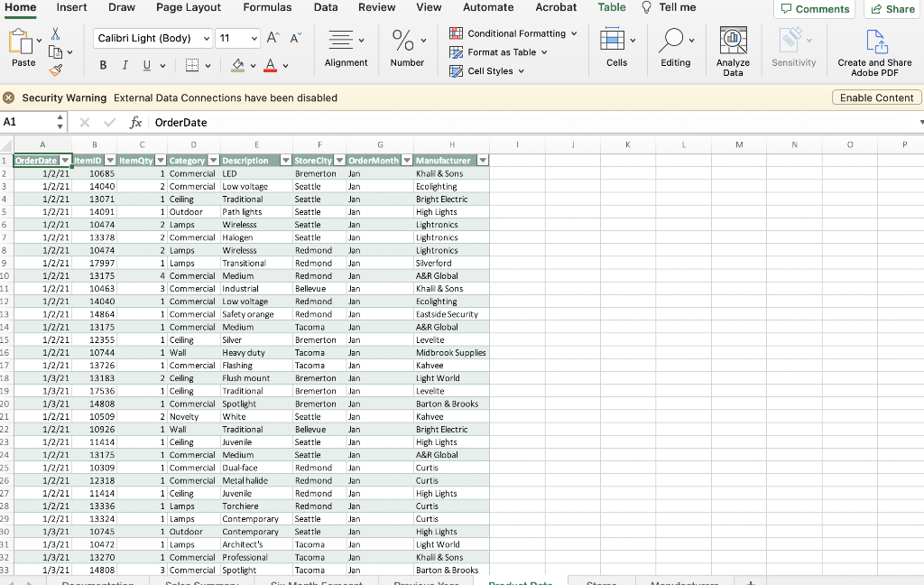Click the Cut scissors icon
Viewport: 924px width, 585px height.
[x=55, y=33]
